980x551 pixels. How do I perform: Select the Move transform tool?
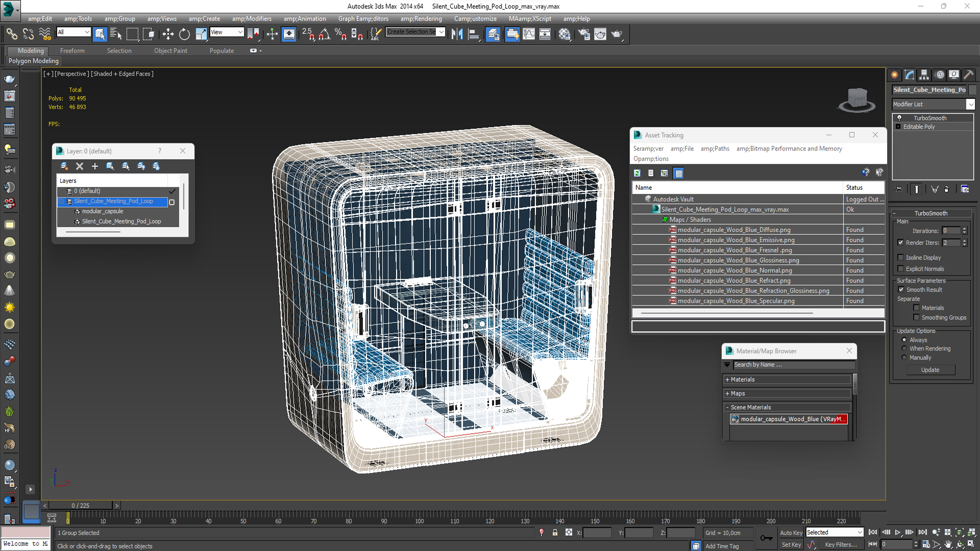168,34
